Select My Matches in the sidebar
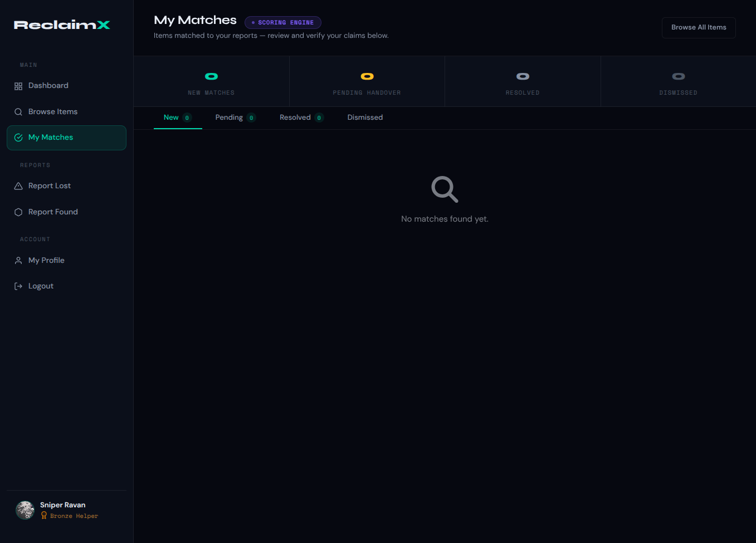This screenshot has width=756, height=543. (66, 138)
